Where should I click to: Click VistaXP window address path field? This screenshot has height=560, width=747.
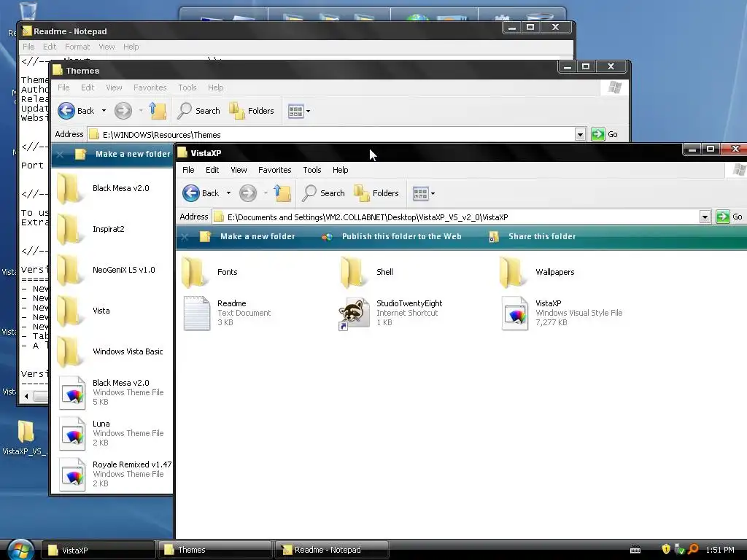(456, 217)
